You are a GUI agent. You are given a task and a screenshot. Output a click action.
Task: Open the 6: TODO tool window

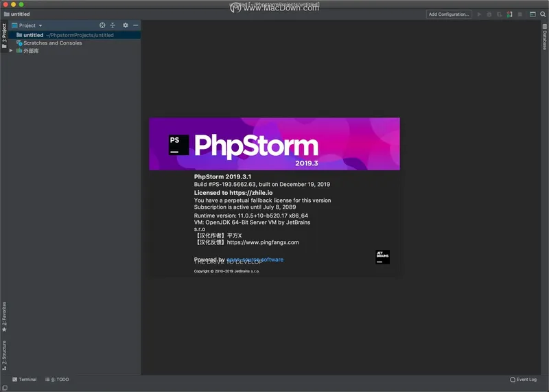point(57,380)
